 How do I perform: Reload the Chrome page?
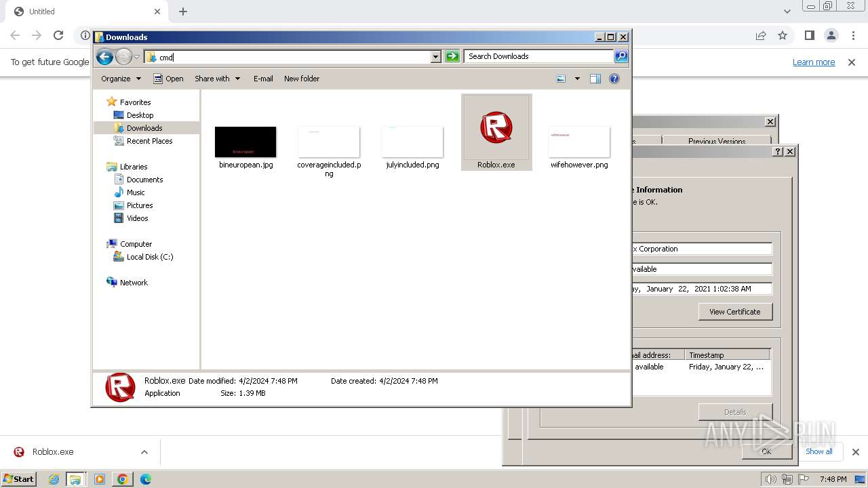[58, 35]
